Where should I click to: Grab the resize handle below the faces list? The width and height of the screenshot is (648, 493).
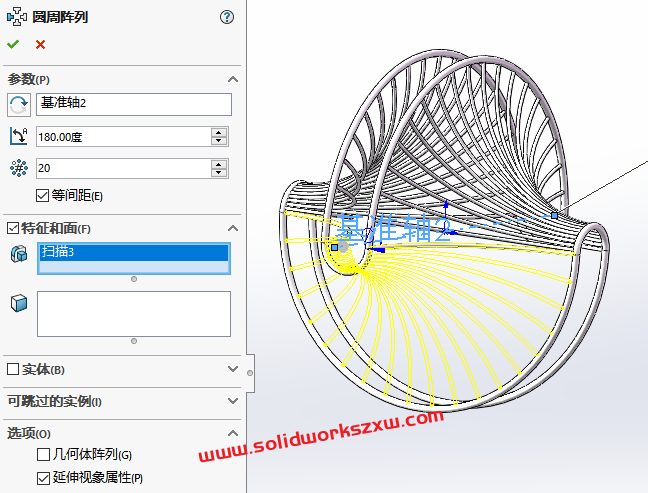[134, 341]
